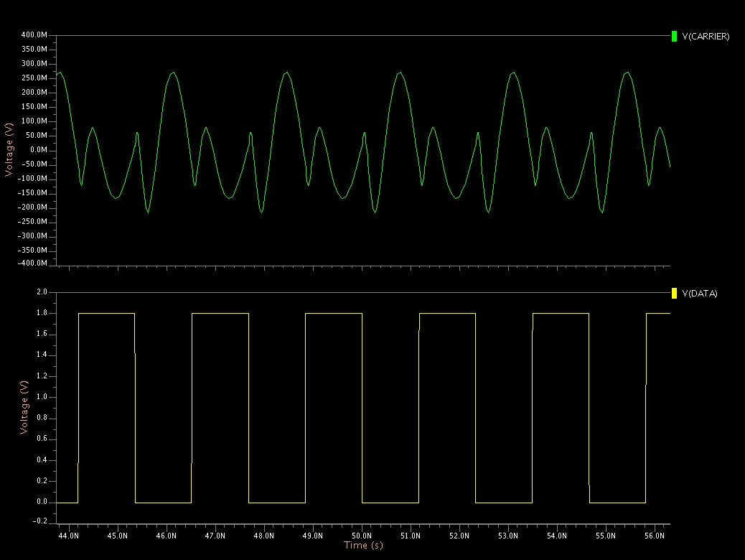Click the 46.0N time axis label
Screen dimensions: 745x560
pos(167,536)
